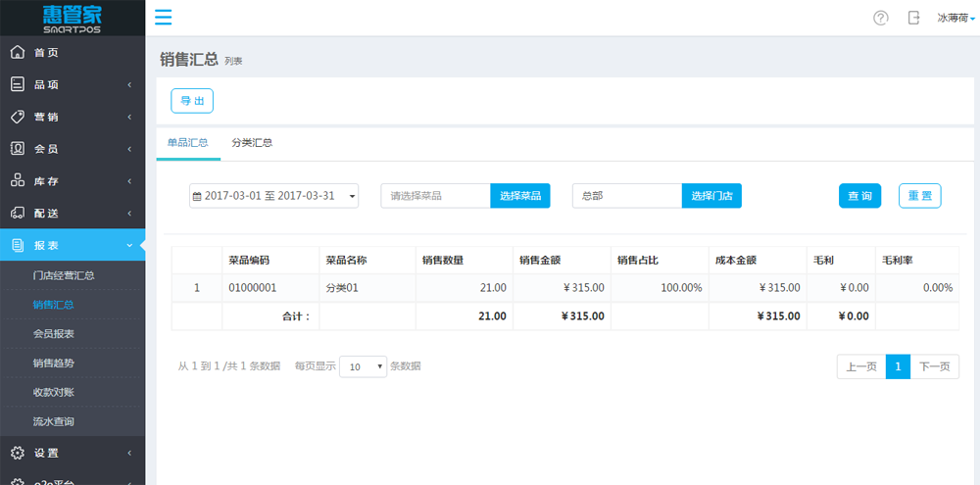Click the 配送 delivery truck icon
This screenshot has width=980, height=485.
(x=18, y=214)
